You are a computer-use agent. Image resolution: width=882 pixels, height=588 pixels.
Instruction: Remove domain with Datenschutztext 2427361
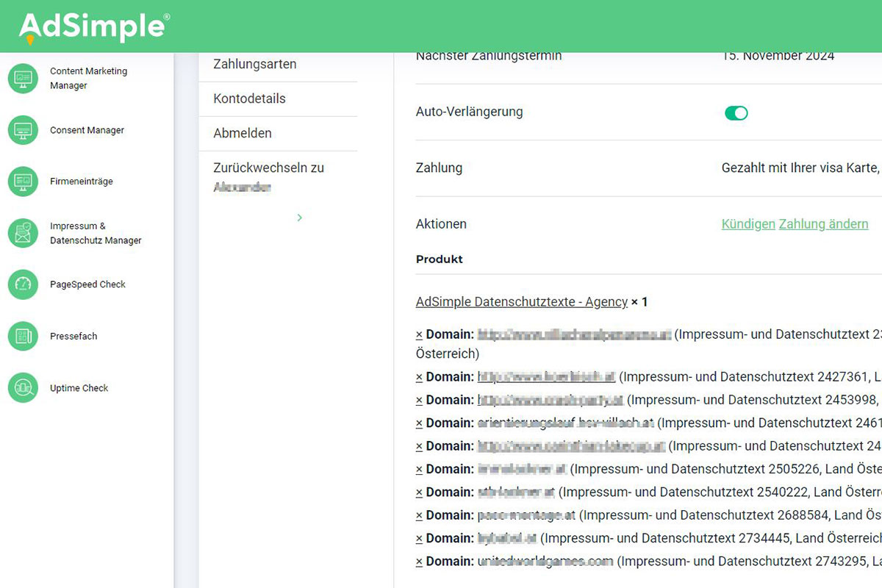(x=419, y=377)
